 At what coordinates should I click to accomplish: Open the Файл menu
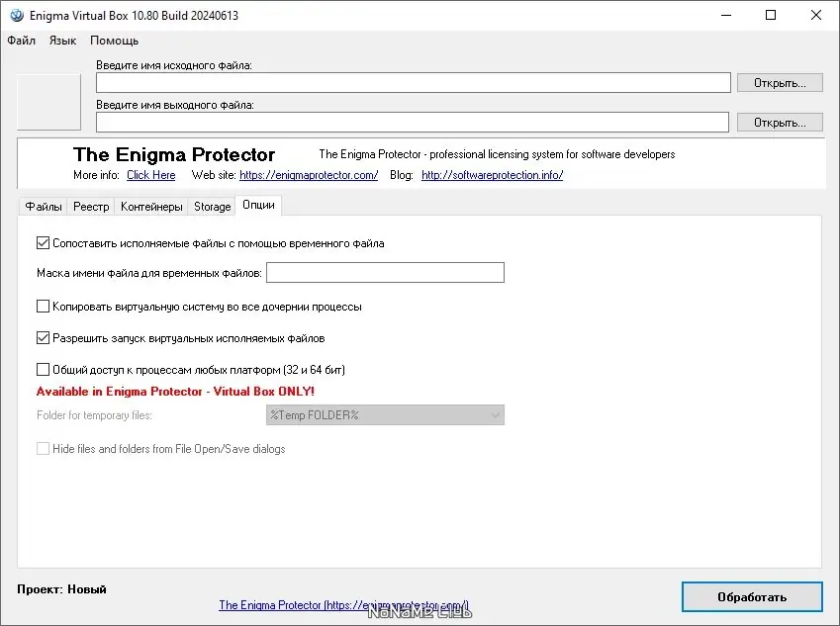click(x=22, y=41)
